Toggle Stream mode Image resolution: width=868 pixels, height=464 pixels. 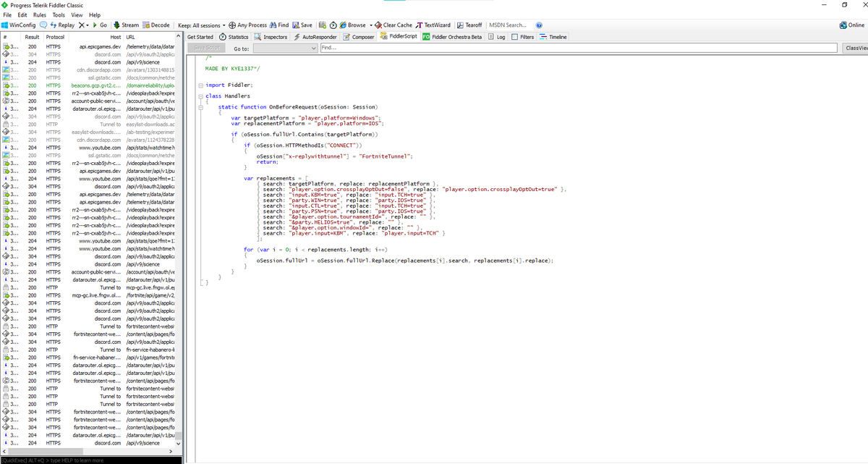click(126, 25)
